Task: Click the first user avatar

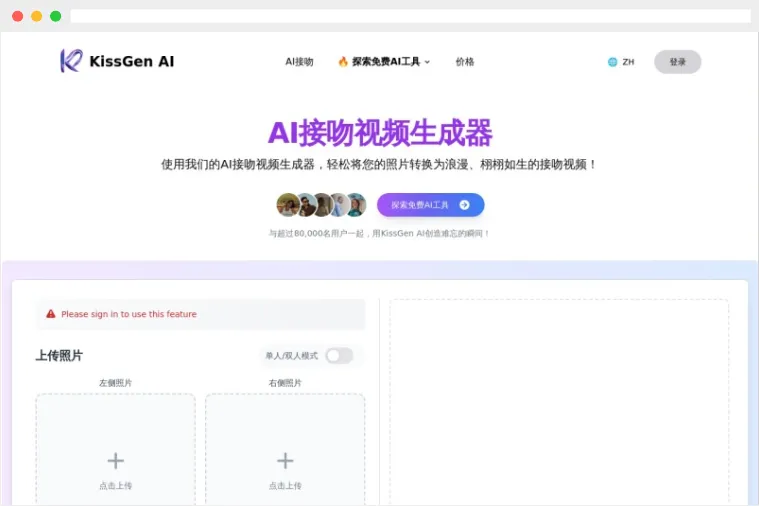Action: click(287, 205)
